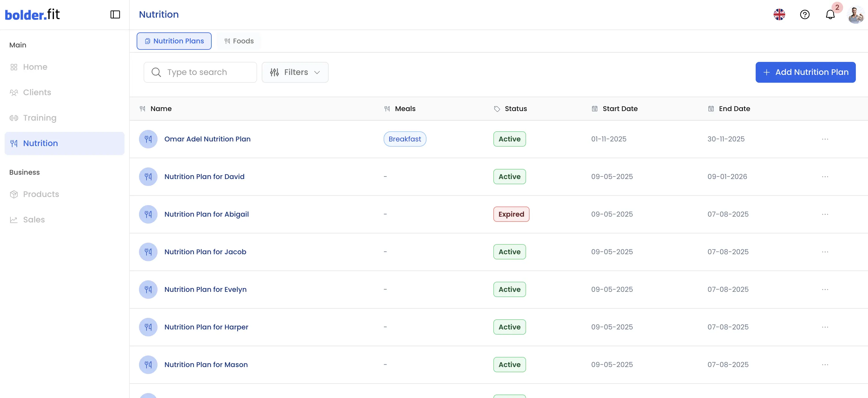Open the language selector UK flag
Screen dimensions: 868x398
[779, 14]
